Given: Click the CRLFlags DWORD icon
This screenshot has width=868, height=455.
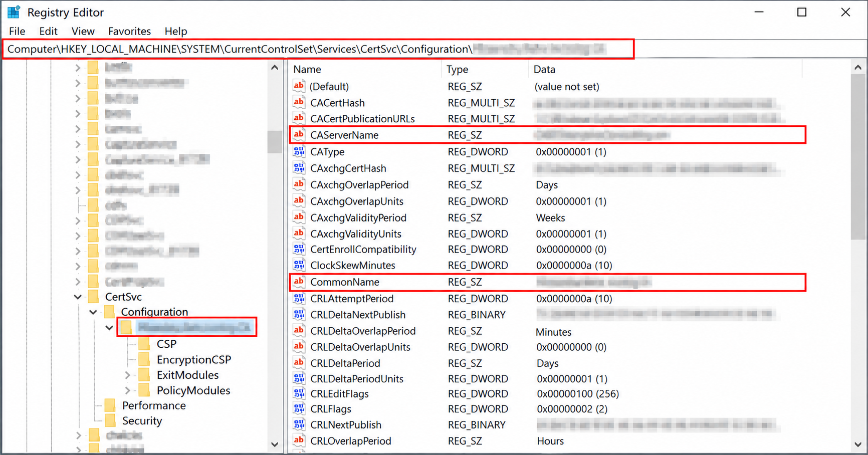Looking at the screenshot, I should click(x=299, y=409).
